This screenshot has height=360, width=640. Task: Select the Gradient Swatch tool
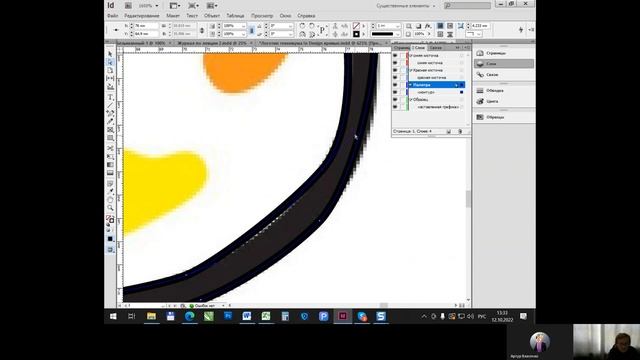(x=110, y=164)
